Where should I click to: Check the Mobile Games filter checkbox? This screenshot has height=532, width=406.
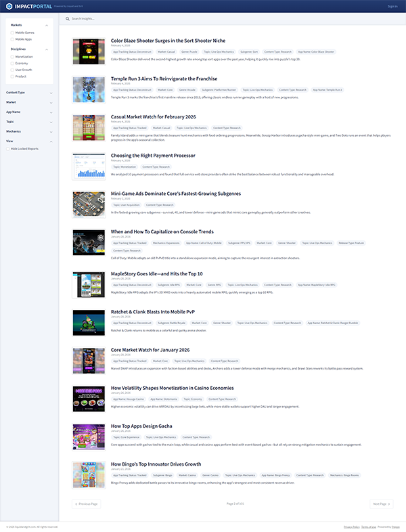click(12, 32)
